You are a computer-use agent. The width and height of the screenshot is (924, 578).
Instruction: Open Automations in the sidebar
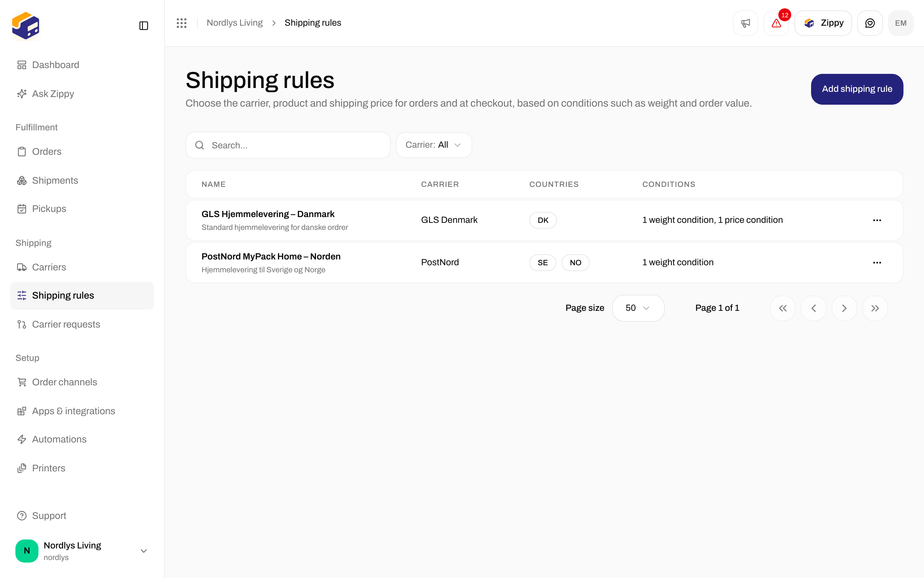tap(82, 439)
